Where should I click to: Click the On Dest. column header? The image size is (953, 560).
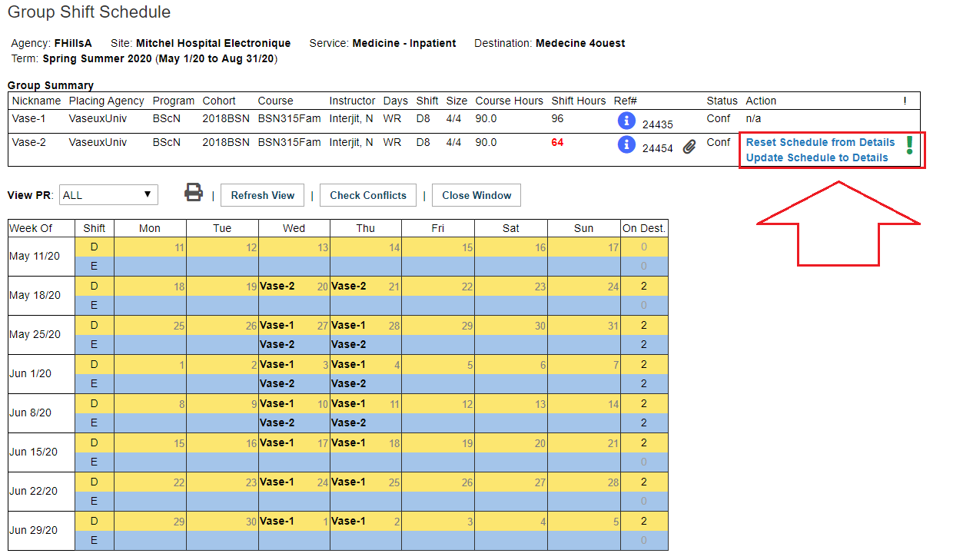[644, 228]
